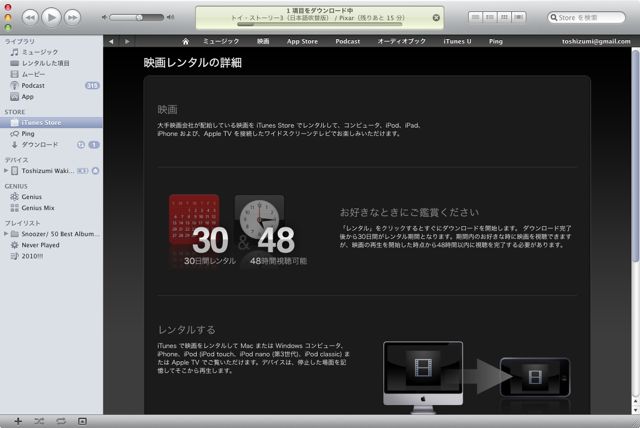Image resolution: width=640 pixels, height=428 pixels.
Task: Show or hide artwork viewer
Action: (x=82, y=421)
